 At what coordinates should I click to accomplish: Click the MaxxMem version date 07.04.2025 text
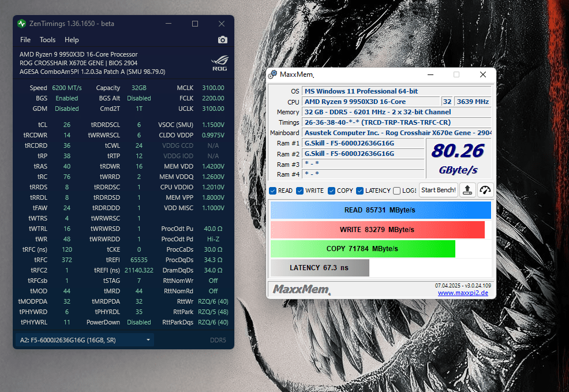(x=463, y=286)
